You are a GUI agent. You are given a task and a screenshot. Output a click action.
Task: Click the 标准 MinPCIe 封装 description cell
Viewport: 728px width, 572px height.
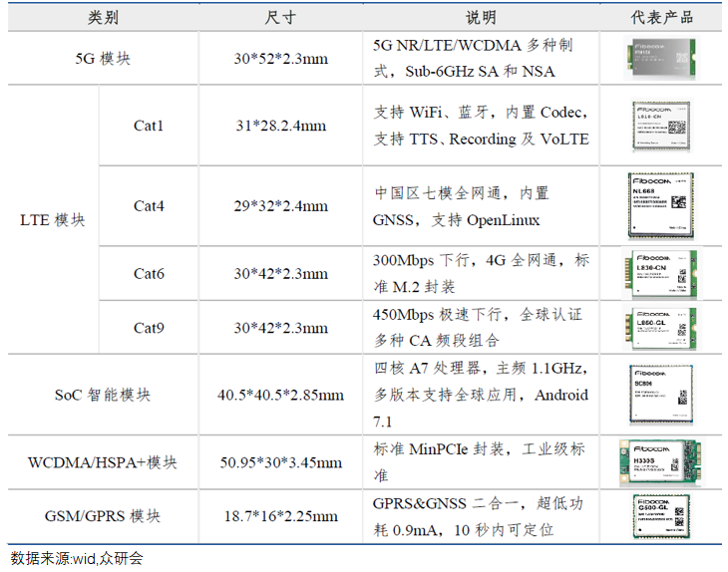point(481,462)
